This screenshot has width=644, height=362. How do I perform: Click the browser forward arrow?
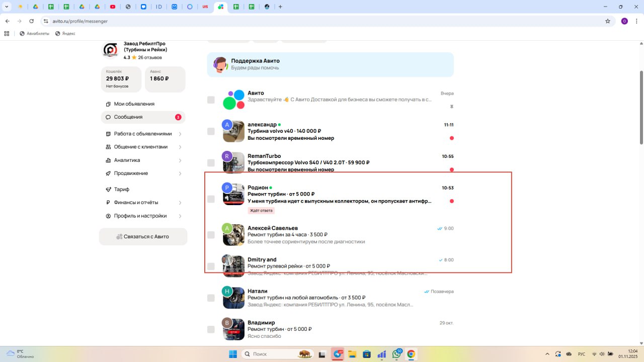pyautogui.click(x=19, y=21)
